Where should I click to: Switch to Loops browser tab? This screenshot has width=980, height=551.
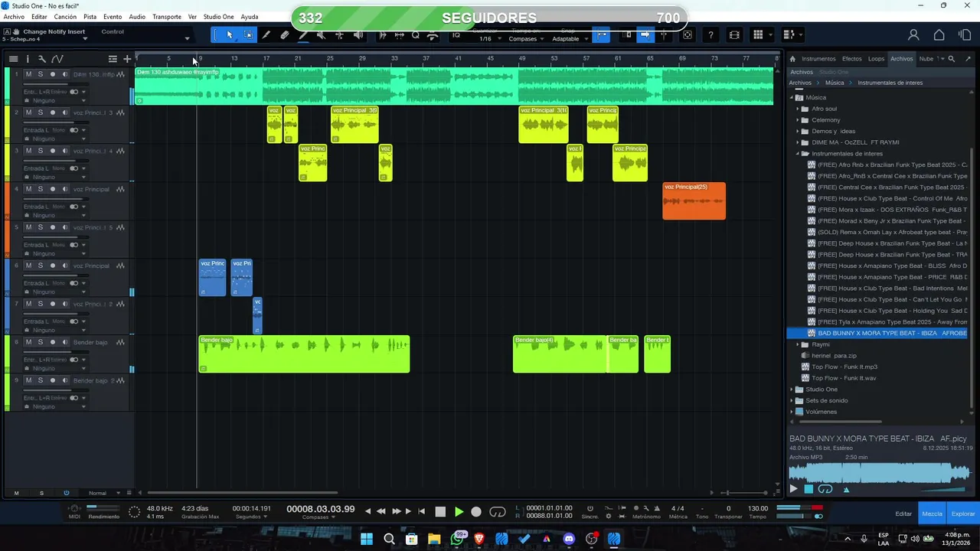tap(876, 59)
